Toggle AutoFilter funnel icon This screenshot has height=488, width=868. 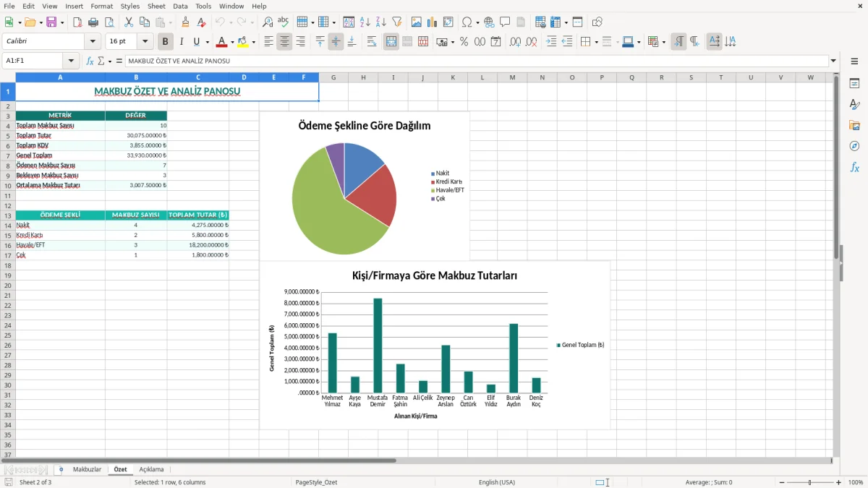point(397,22)
